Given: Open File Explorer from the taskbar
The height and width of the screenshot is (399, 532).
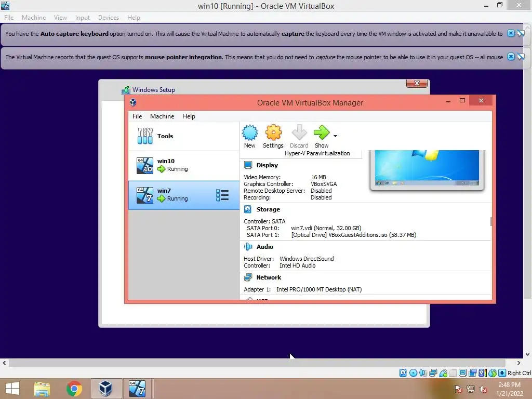Looking at the screenshot, I should click(42, 389).
